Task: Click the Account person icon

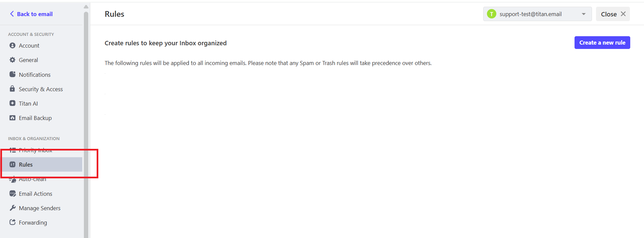Action: tap(12, 46)
